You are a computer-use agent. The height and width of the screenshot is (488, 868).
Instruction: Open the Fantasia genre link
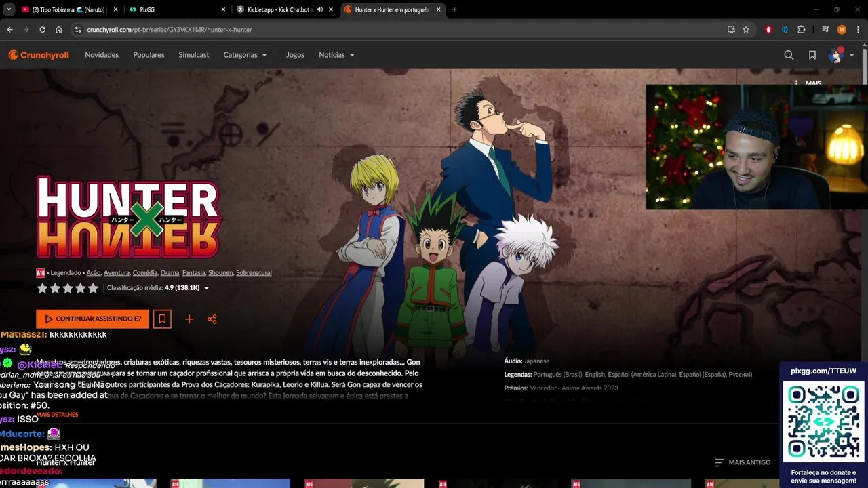[194, 272]
